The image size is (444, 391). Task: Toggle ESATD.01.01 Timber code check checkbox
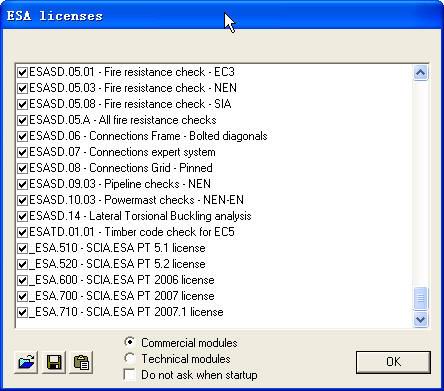(22, 232)
